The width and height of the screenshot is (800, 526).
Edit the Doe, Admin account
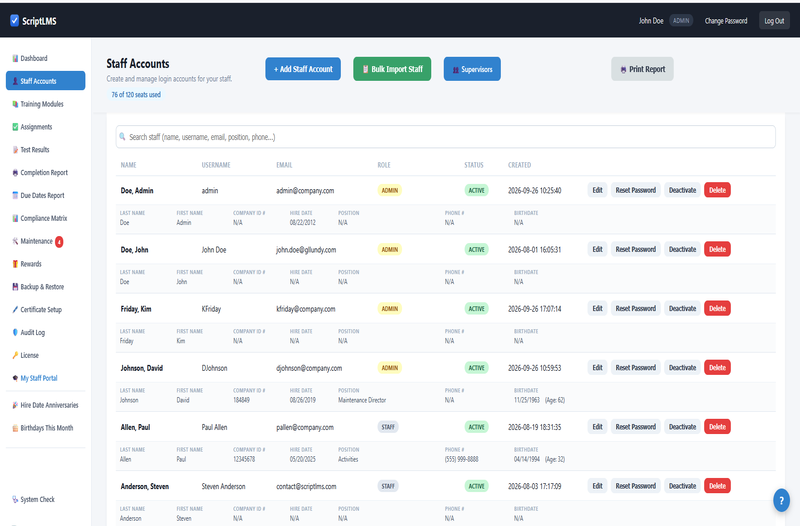[597, 190]
